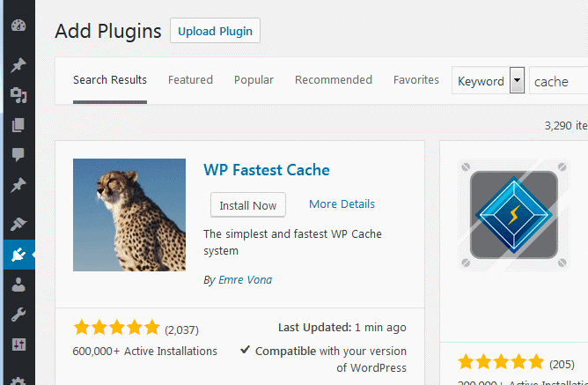Screen dimensions: 588x385
Task: Switch to the Featured tab
Action: [x=190, y=80]
